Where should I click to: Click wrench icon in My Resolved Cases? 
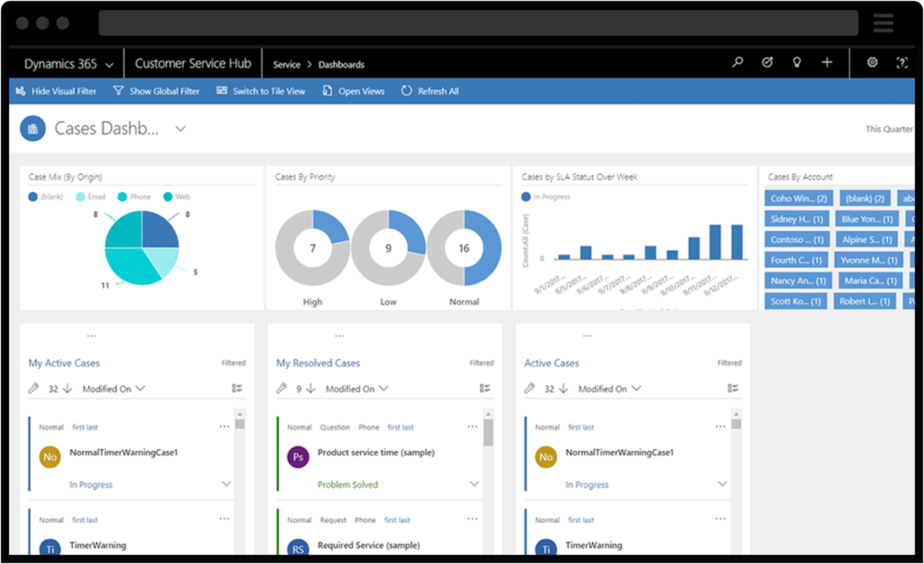[282, 388]
